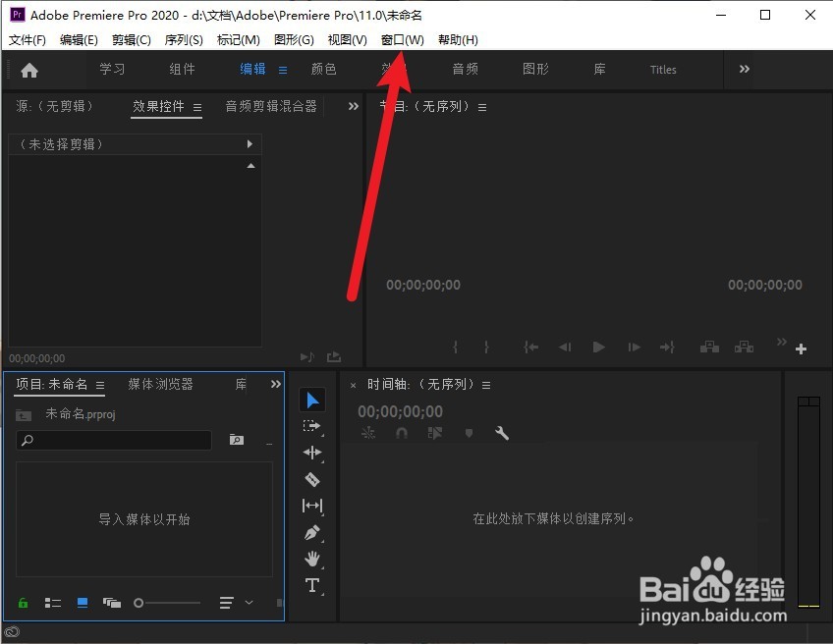Click Mark In button in program monitor
Viewport: 833px width, 644px height.
(x=455, y=348)
